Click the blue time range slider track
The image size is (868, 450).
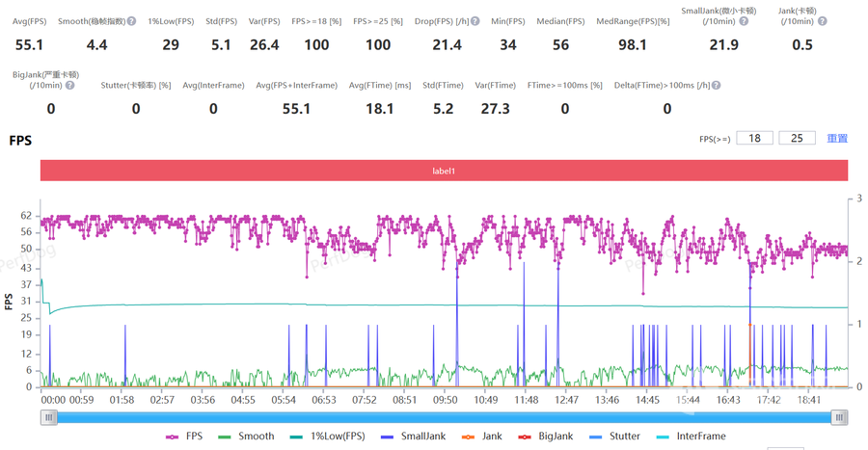point(444,417)
